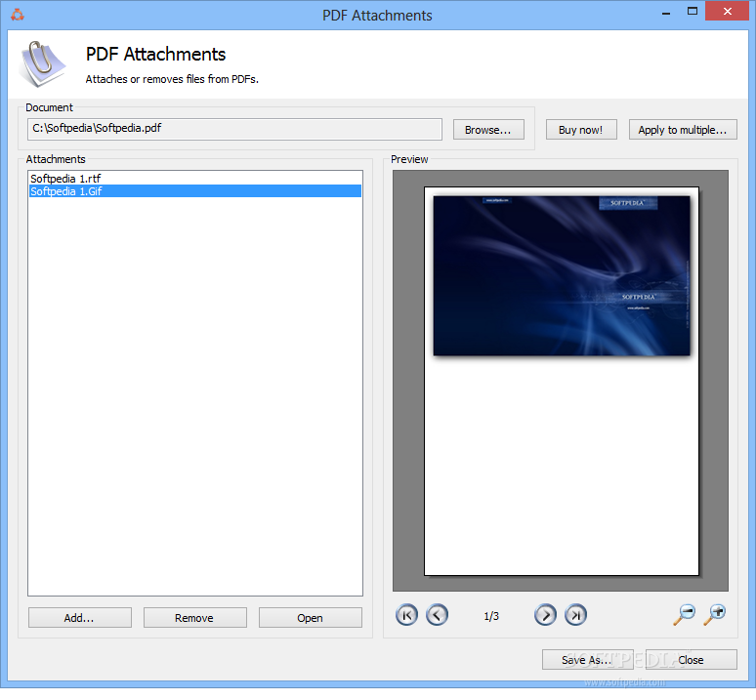Zoom in the preview
The height and width of the screenshot is (700, 756).
715,614
